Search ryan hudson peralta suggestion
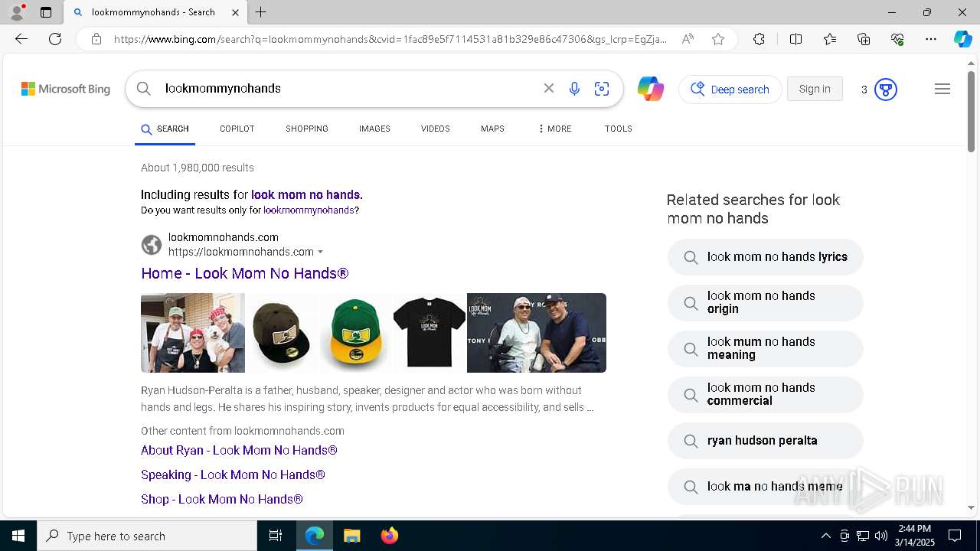Image resolution: width=980 pixels, height=551 pixels. click(766, 441)
